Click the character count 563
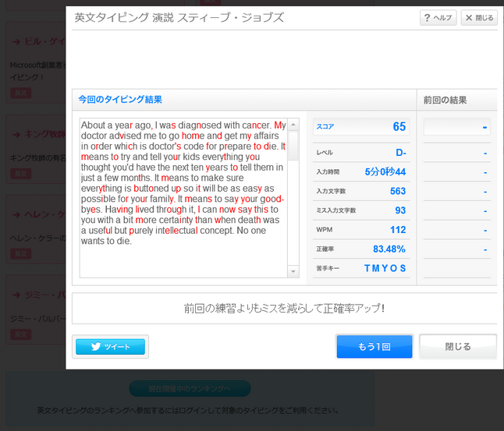 pos(398,191)
